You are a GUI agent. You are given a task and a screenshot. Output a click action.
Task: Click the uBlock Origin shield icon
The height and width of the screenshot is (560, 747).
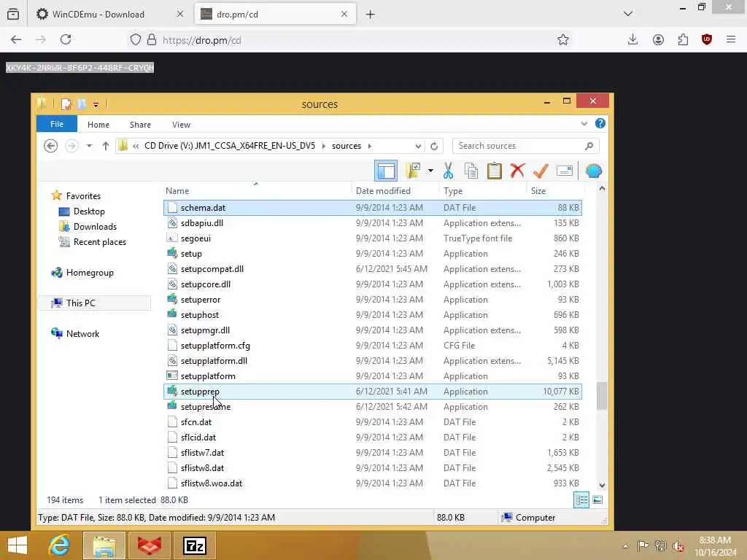tap(707, 39)
